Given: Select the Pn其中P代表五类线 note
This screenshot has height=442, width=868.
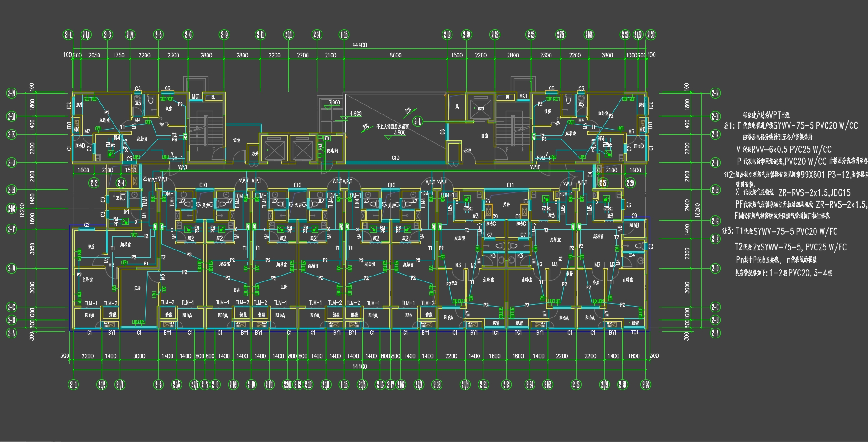Looking at the screenshot, I should click(x=776, y=260).
